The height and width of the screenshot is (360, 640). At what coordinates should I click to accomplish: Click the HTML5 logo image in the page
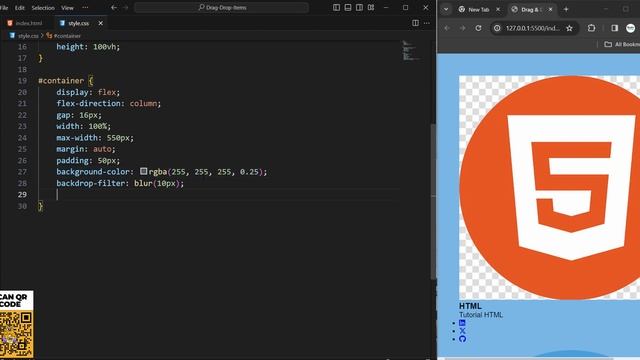[x=549, y=188]
